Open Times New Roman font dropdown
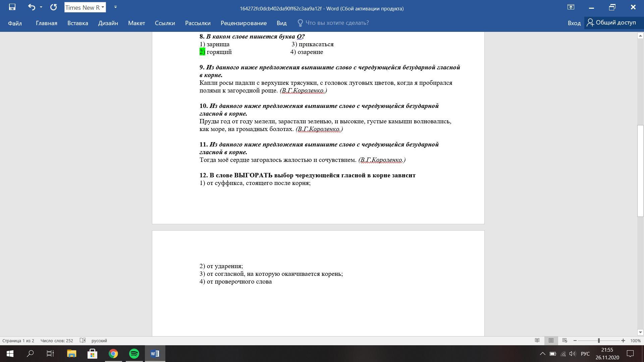 click(103, 7)
